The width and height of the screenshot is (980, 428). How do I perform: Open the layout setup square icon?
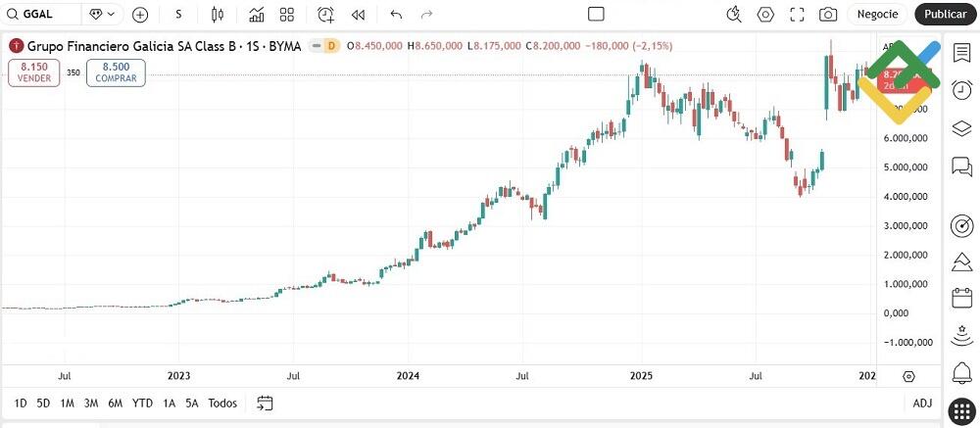coord(596,15)
